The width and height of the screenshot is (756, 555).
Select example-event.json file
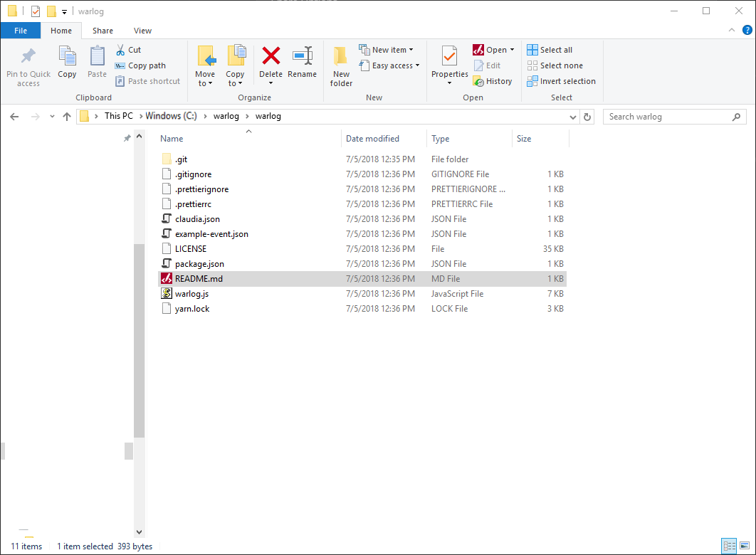pyautogui.click(x=362, y=233)
